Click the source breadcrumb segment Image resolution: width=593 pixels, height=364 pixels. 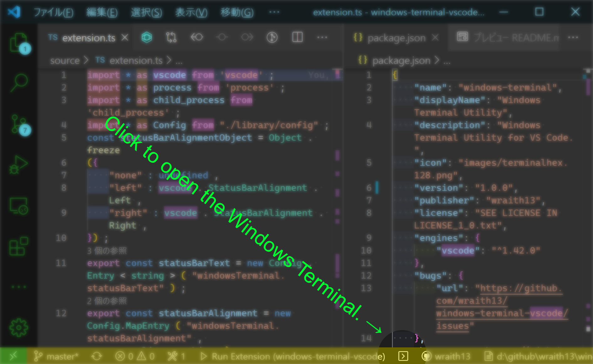65,60
